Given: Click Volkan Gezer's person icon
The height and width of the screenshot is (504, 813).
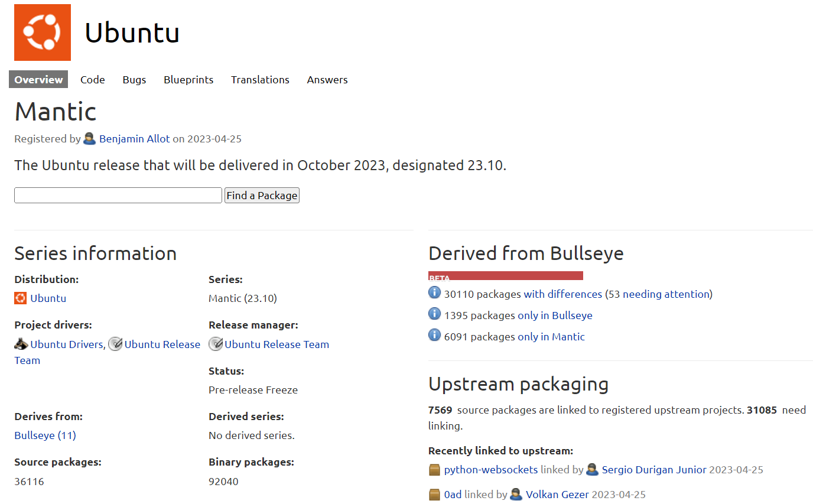Looking at the screenshot, I should [x=516, y=495].
